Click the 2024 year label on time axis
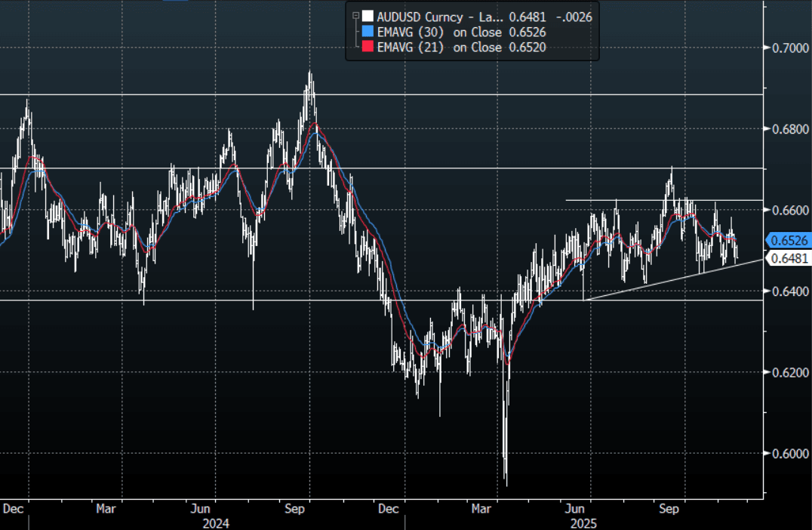This screenshot has height=530, width=812. (215, 522)
